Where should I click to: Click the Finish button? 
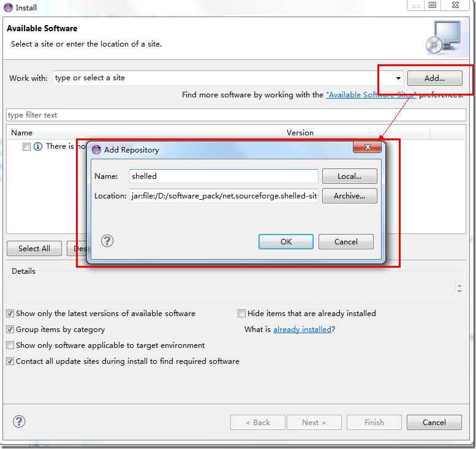[x=374, y=422]
